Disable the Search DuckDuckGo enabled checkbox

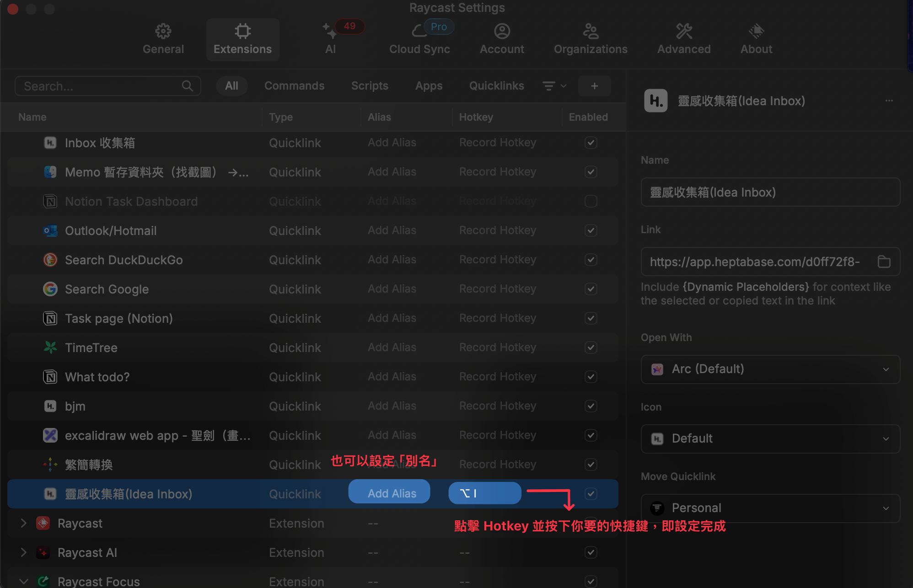click(x=591, y=260)
